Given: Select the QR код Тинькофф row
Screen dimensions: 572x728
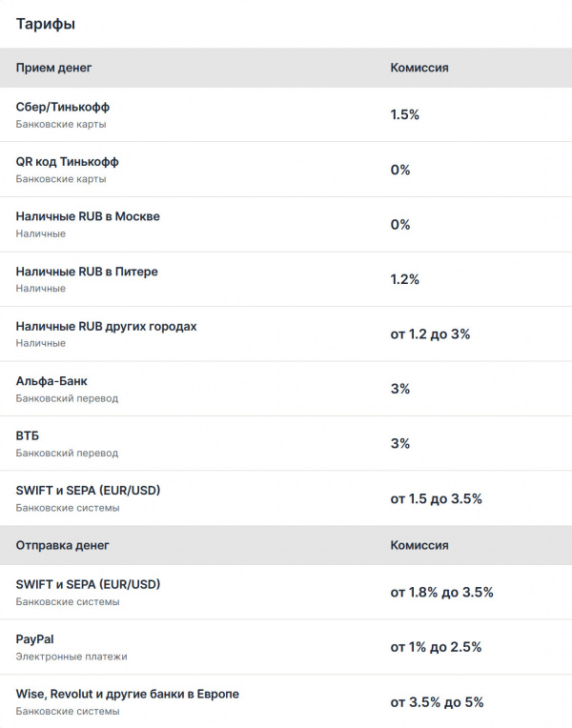Looking at the screenshot, I should 67,162.
